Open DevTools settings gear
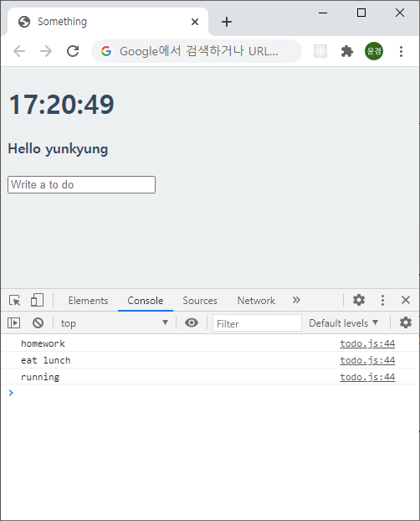 (359, 300)
